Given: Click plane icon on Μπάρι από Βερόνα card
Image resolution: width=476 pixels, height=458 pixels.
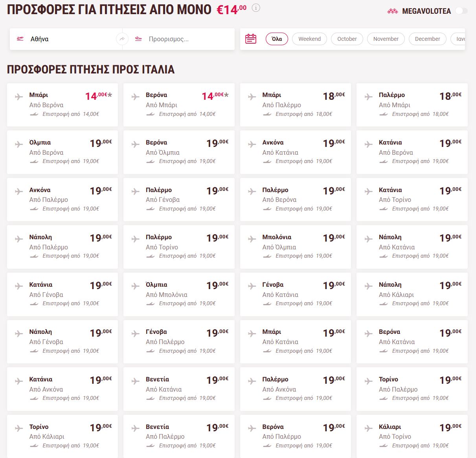Looking at the screenshot, I should pyautogui.click(x=19, y=97).
